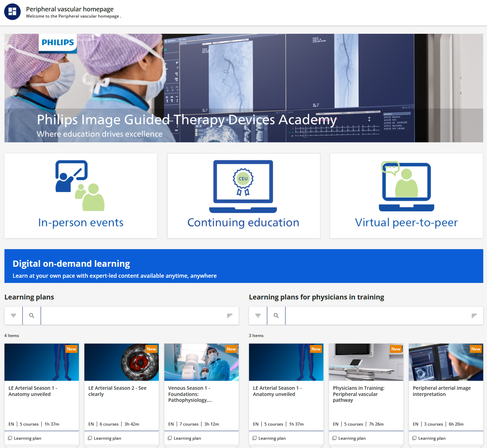Open sort options in Learning plans toolbar
This screenshot has width=487, height=448.
click(x=230, y=316)
